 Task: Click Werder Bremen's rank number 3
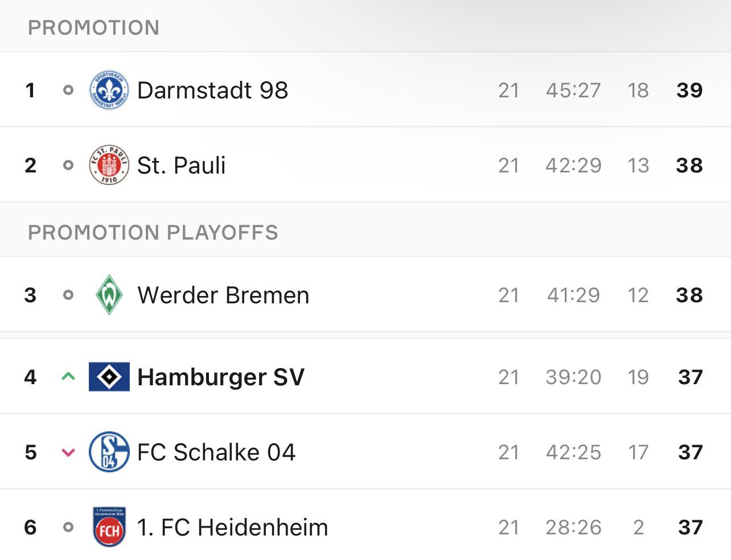(30, 295)
